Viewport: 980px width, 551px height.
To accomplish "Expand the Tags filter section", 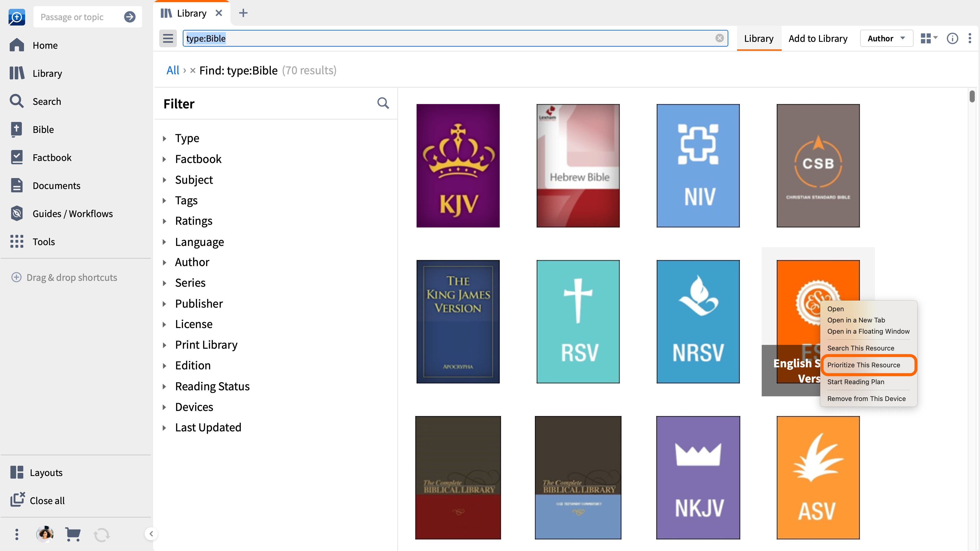I will [164, 201].
